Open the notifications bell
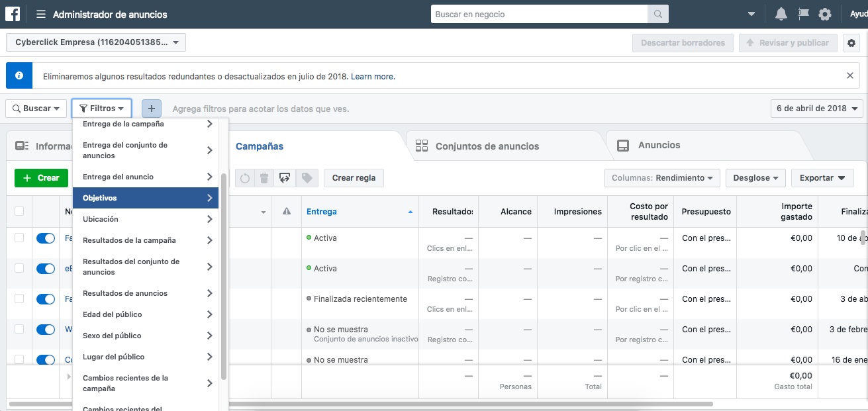This screenshot has height=411, width=868. pyautogui.click(x=781, y=14)
